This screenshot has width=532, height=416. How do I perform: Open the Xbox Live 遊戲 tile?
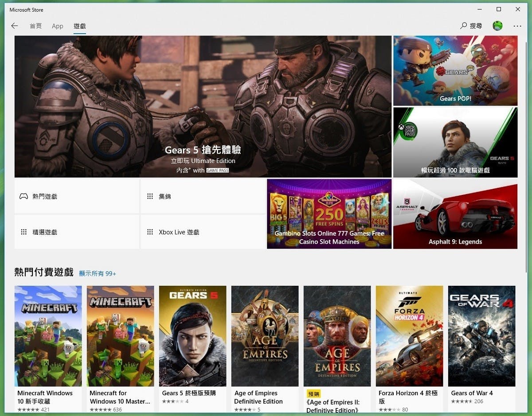click(203, 232)
